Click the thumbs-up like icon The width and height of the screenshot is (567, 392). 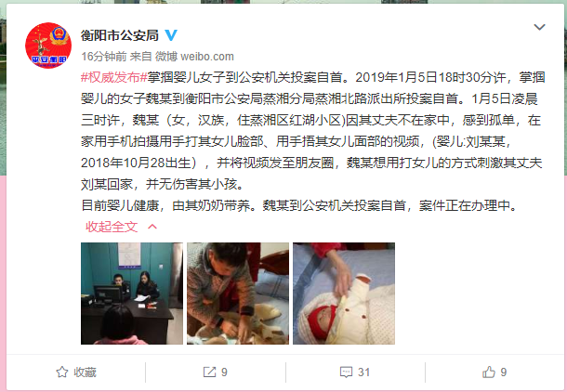489,372
